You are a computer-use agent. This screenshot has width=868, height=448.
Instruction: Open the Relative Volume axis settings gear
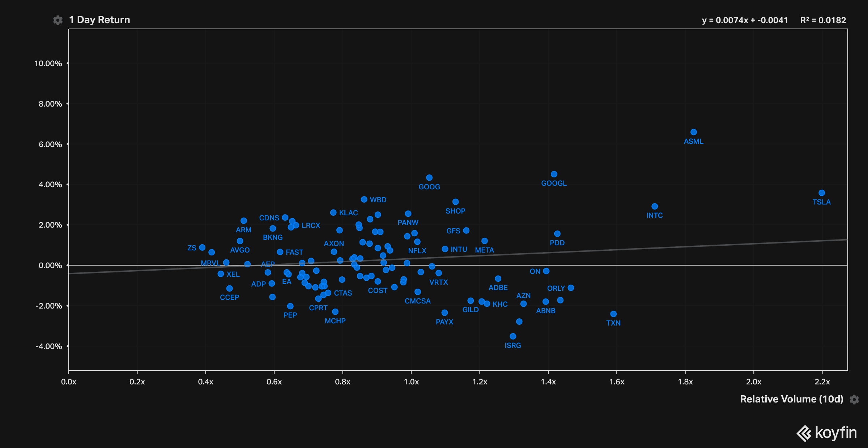pos(854,400)
